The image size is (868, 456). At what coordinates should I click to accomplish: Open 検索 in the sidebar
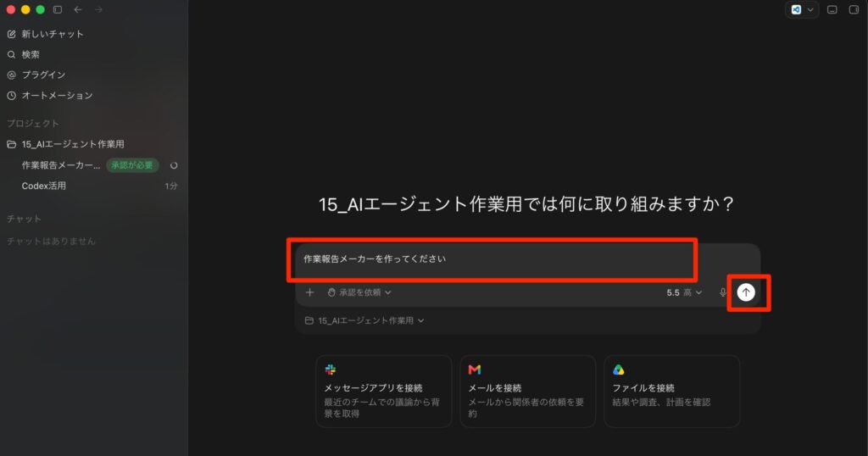23,54
